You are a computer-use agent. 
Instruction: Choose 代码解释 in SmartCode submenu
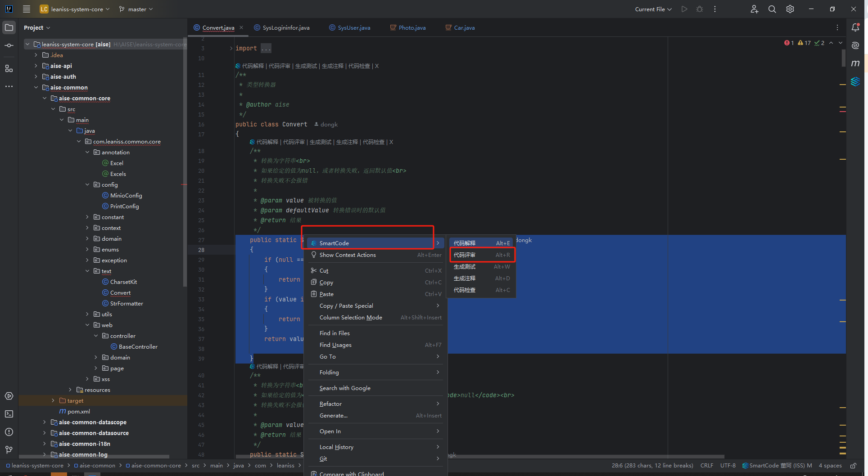pyautogui.click(x=482, y=243)
